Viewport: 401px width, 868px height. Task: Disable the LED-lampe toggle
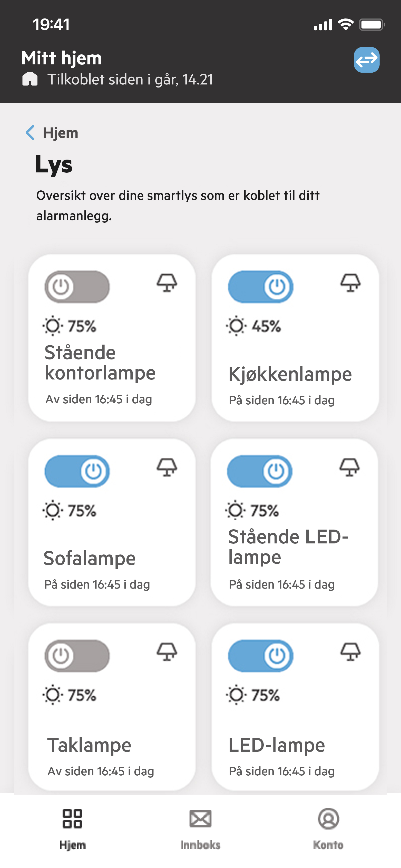(x=260, y=656)
